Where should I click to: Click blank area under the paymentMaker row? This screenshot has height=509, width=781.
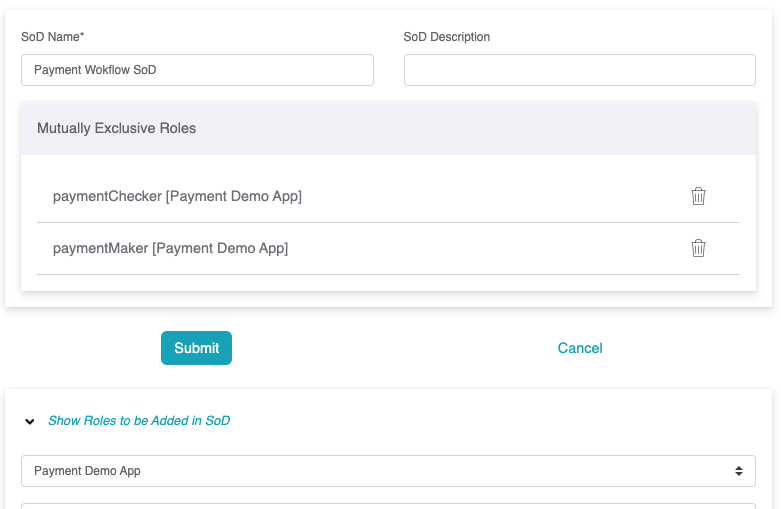pos(388,283)
